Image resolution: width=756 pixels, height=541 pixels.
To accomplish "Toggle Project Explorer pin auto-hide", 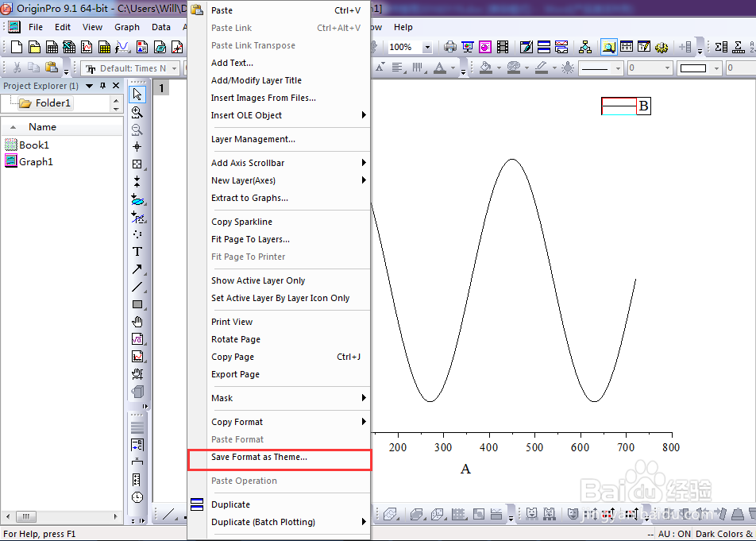I will pos(102,85).
